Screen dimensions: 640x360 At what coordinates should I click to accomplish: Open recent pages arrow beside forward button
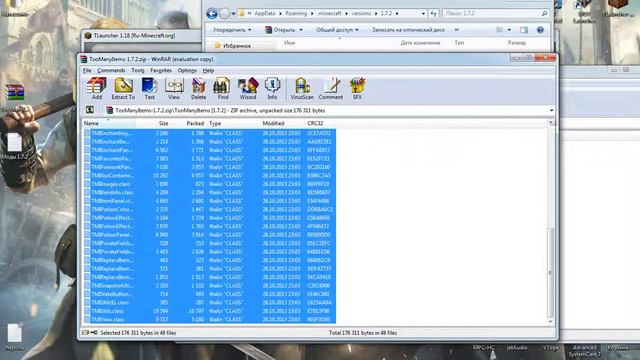coord(233,13)
